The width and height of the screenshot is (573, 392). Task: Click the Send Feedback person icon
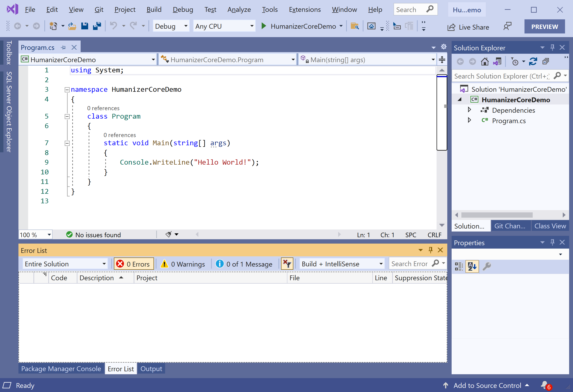(507, 26)
